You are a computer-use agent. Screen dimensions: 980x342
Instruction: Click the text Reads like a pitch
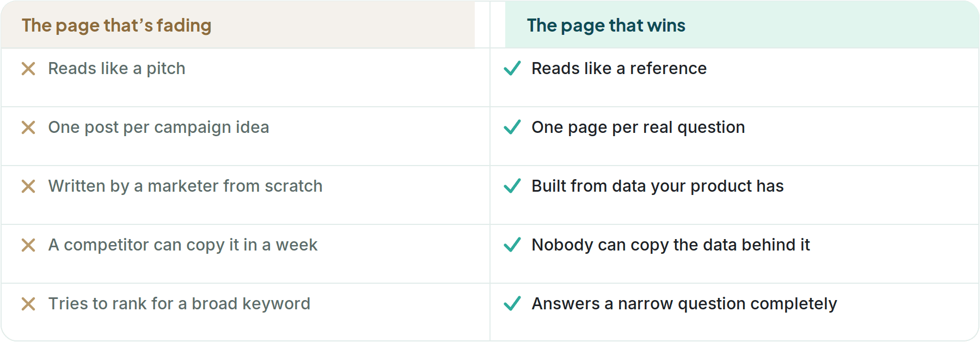(x=117, y=69)
